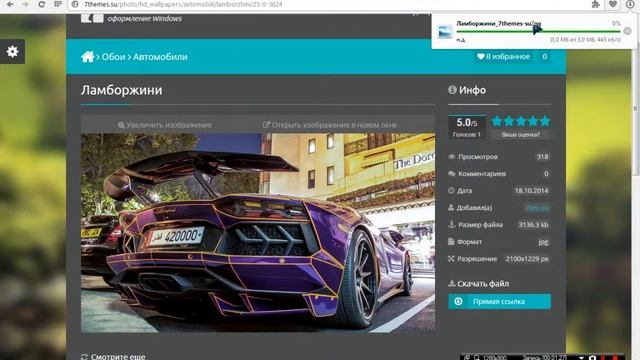Download via the Прямая ссылка button

pyautogui.click(x=499, y=301)
